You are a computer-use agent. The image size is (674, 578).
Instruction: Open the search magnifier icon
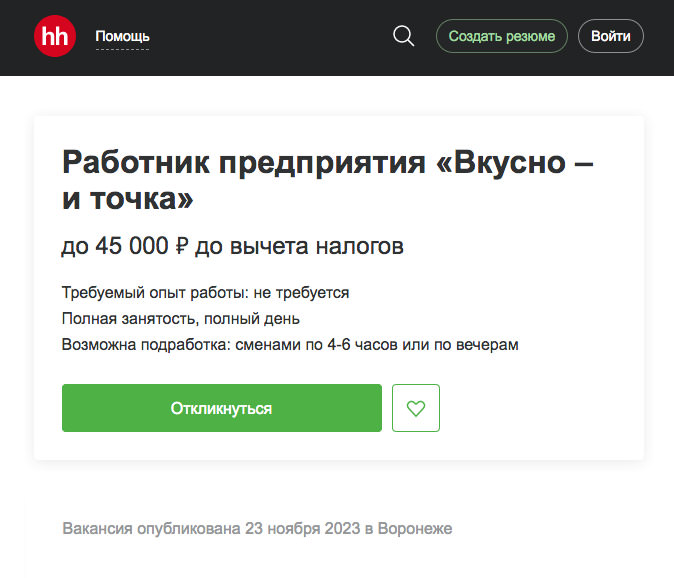pyautogui.click(x=404, y=36)
